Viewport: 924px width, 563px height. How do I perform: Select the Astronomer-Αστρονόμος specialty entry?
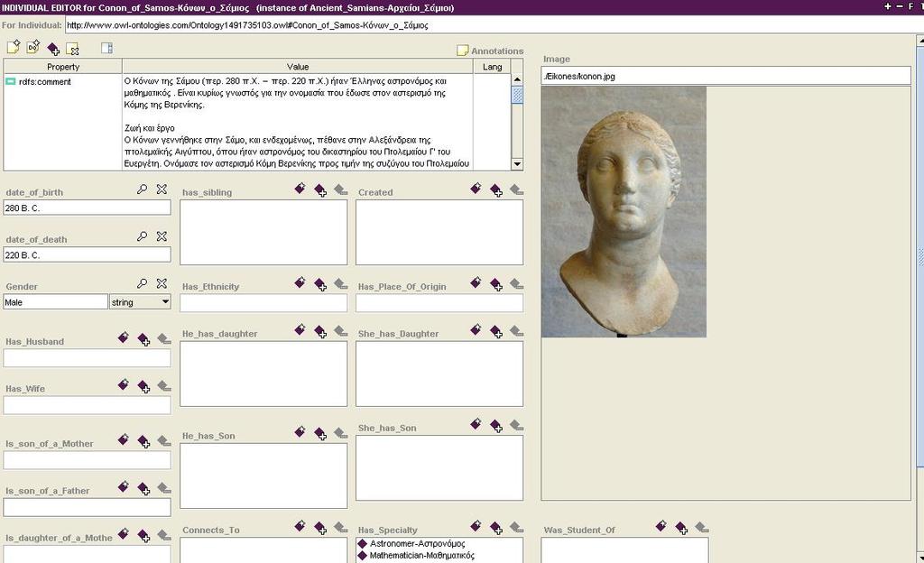click(411, 543)
